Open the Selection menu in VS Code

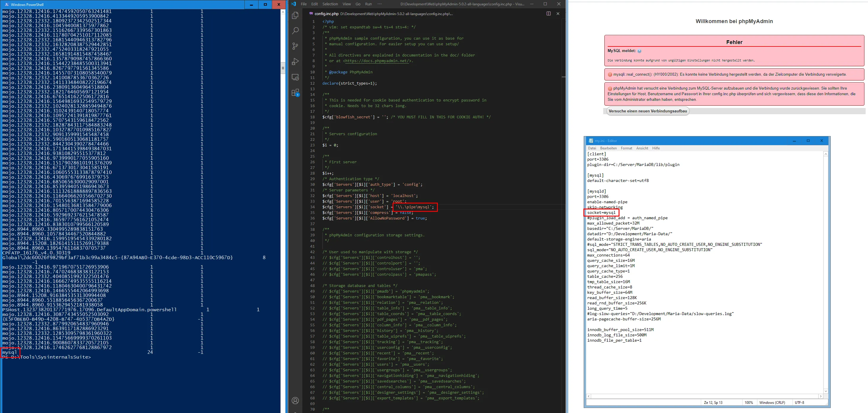330,4
